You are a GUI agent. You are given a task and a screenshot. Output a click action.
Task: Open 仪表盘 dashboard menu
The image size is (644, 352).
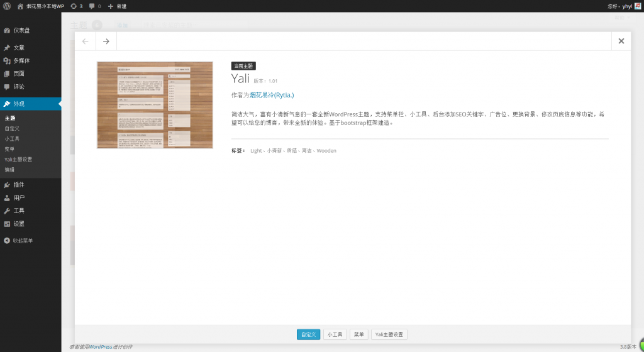point(30,30)
